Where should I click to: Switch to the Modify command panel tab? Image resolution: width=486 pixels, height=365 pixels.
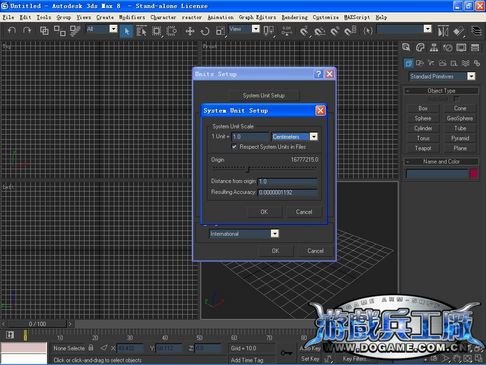[420, 47]
